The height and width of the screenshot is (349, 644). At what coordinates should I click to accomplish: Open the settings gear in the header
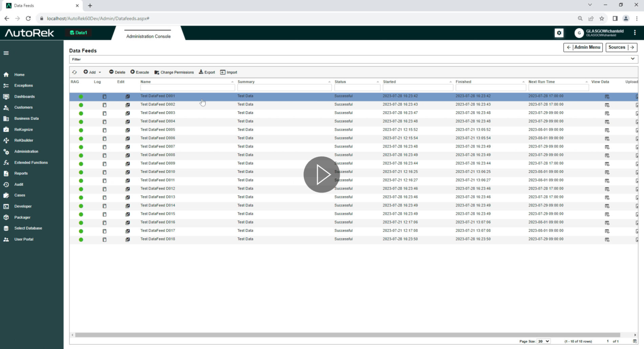click(559, 33)
